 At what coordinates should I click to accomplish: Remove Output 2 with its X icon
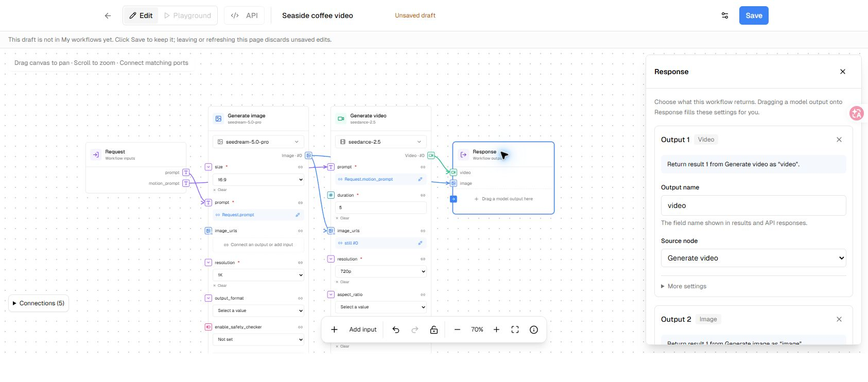click(x=839, y=319)
